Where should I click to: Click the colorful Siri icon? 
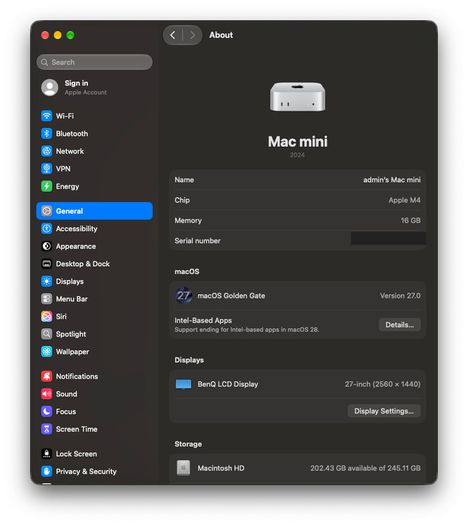point(47,316)
